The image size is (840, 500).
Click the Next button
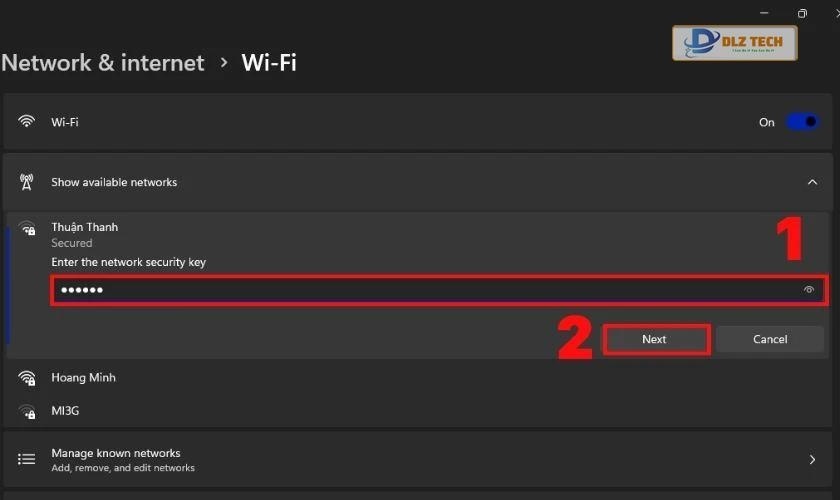[x=655, y=339]
